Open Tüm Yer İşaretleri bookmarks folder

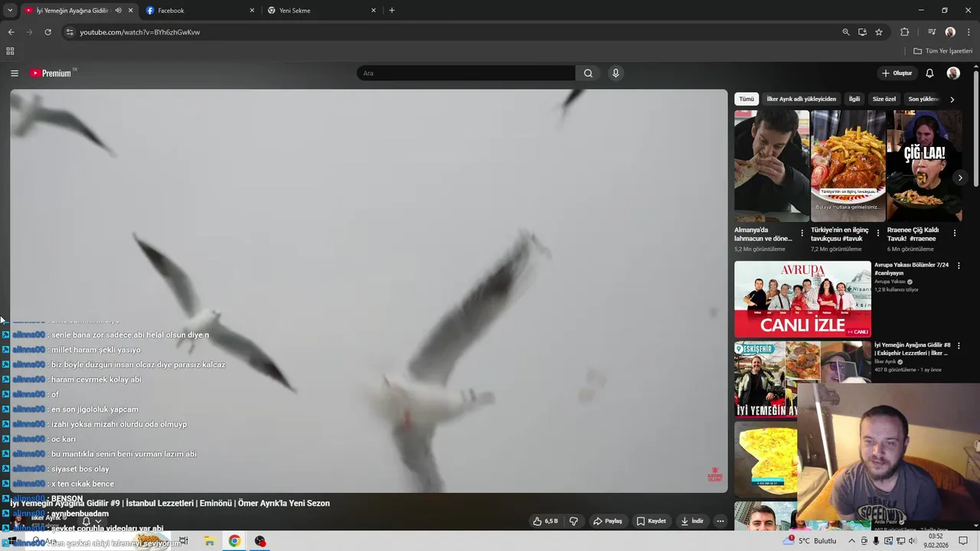point(942,51)
